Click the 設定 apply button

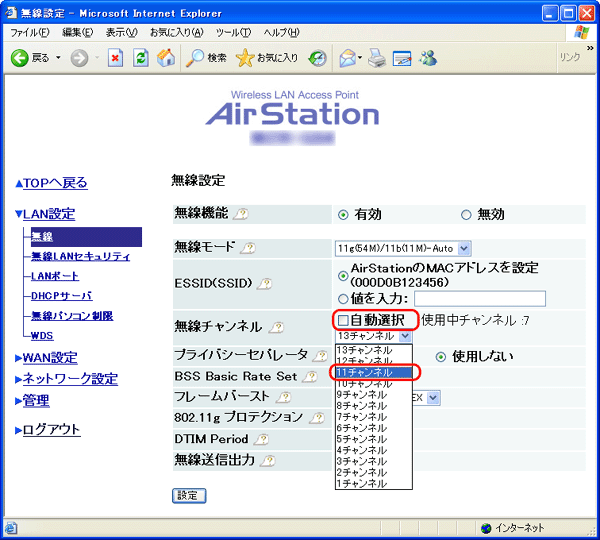point(189,496)
